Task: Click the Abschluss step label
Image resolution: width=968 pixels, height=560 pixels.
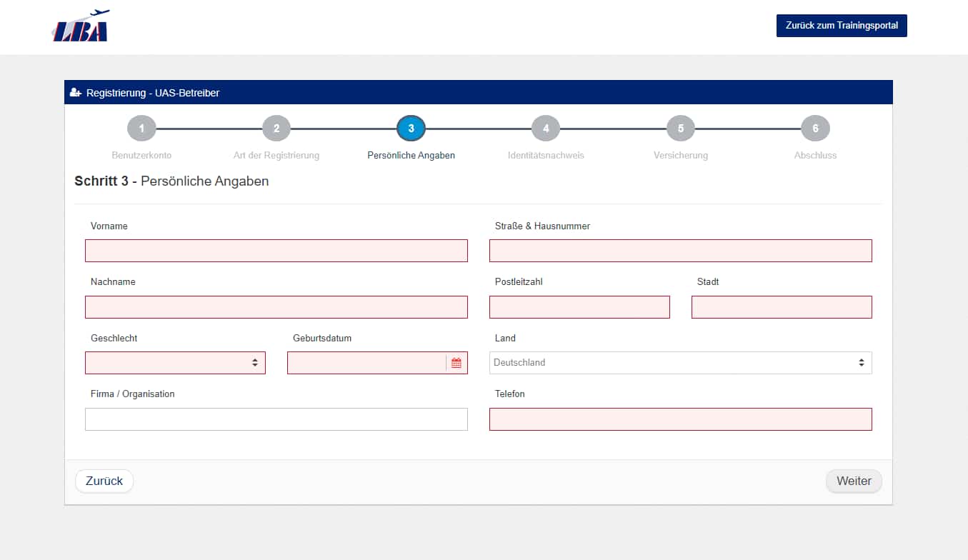Action: pos(815,155)
